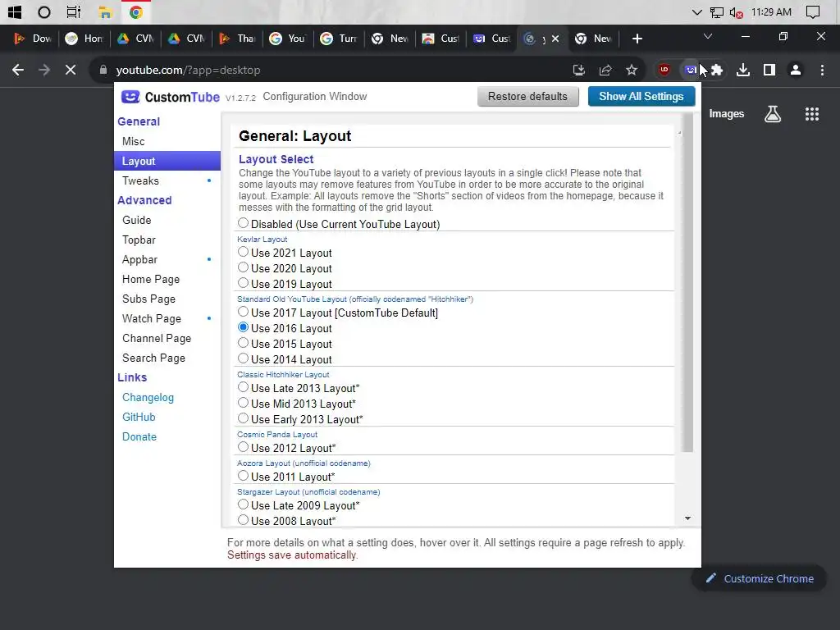Show hidden system tray icons

[696, 11]
